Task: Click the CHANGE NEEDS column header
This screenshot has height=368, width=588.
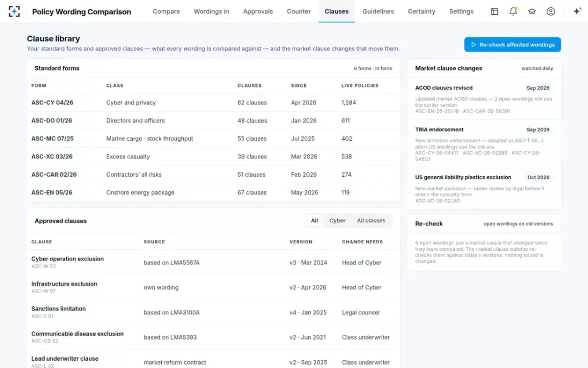Action: [x=362, y=242]
